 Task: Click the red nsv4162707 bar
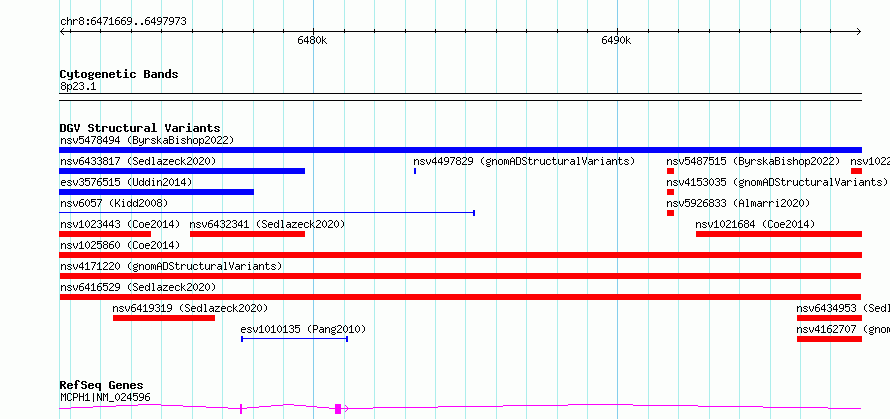point(829,339)
